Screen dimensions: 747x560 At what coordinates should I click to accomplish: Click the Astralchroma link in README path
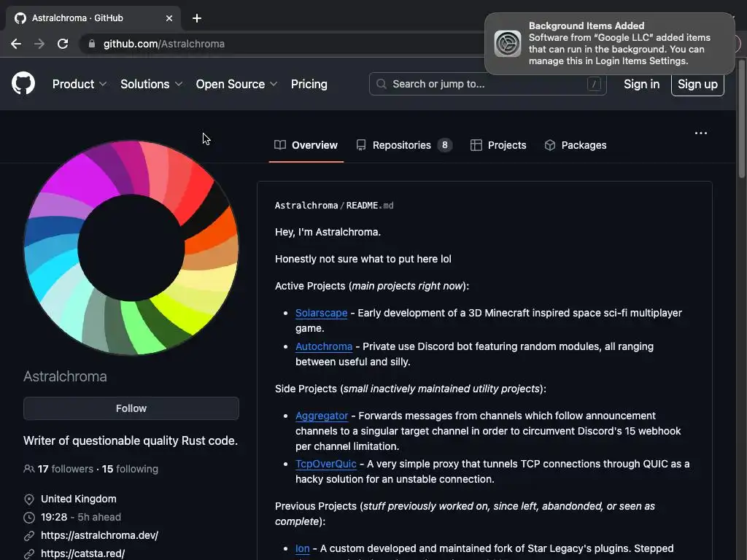pos(306,205)
